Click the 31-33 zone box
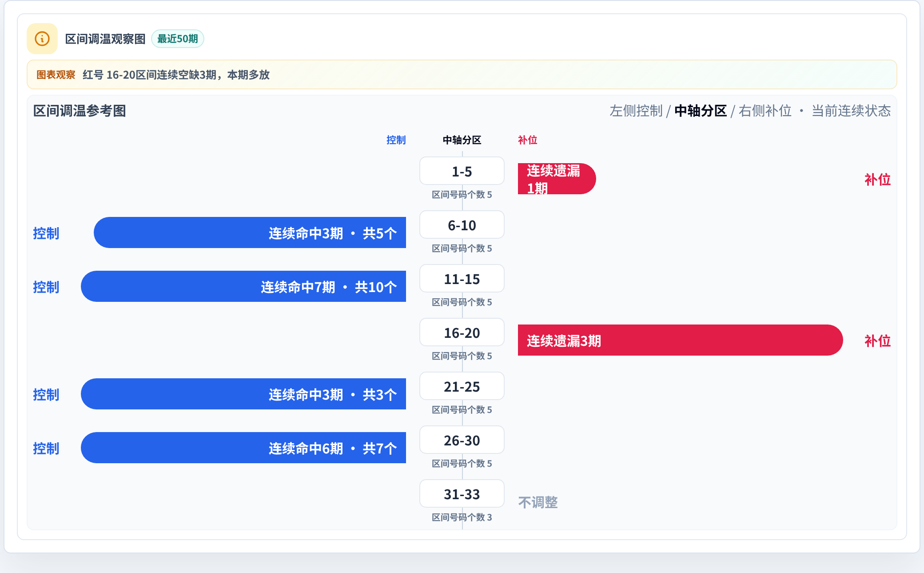Viewport: 924px width, 573px height. [x=462, y=494]
